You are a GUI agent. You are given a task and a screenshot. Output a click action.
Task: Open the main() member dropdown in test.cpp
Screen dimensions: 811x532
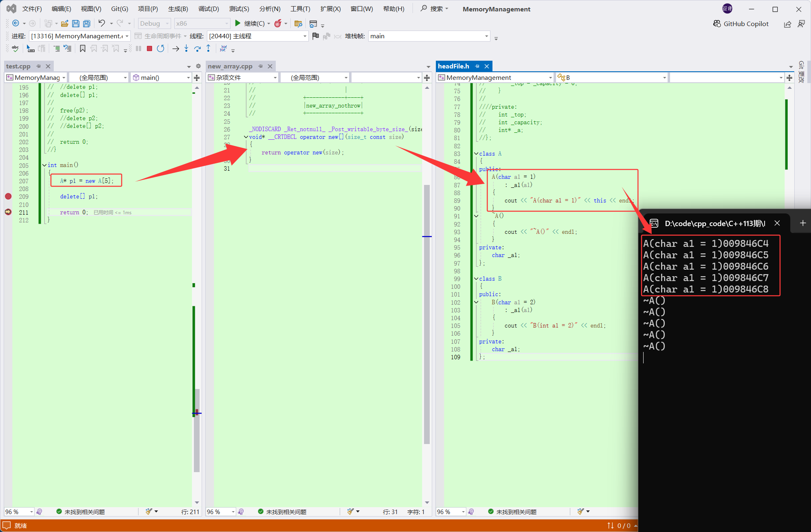click(x=188, y=77)
